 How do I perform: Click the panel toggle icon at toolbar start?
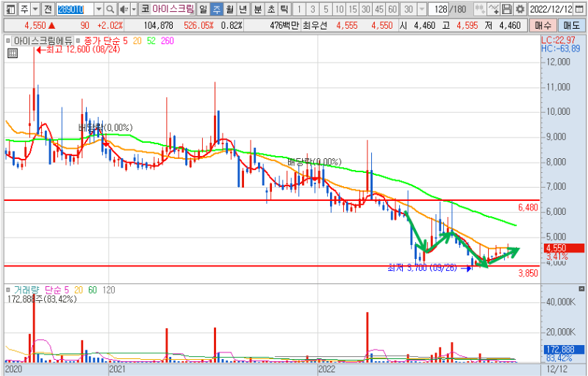click(10, 9)
